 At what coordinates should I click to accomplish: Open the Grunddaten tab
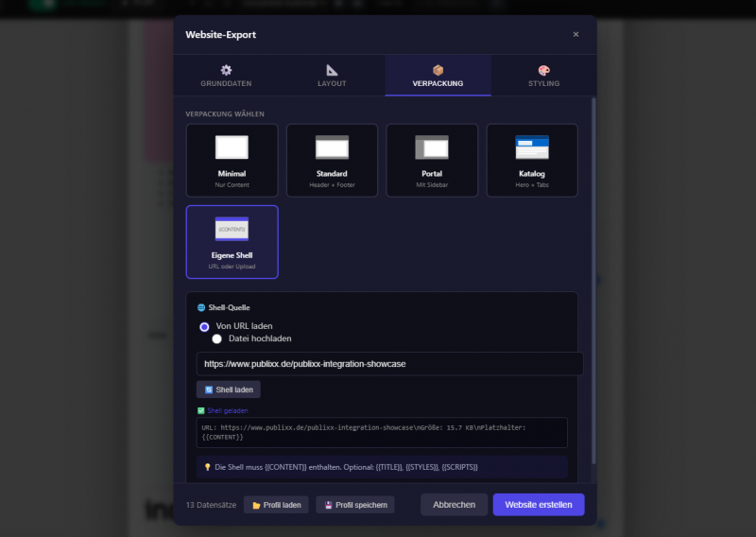(x=226, y=76)
